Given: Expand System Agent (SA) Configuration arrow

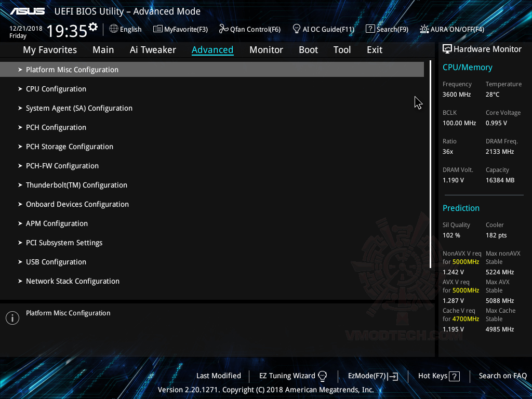Looking at the screenshot, I should [x=20, y=108].
